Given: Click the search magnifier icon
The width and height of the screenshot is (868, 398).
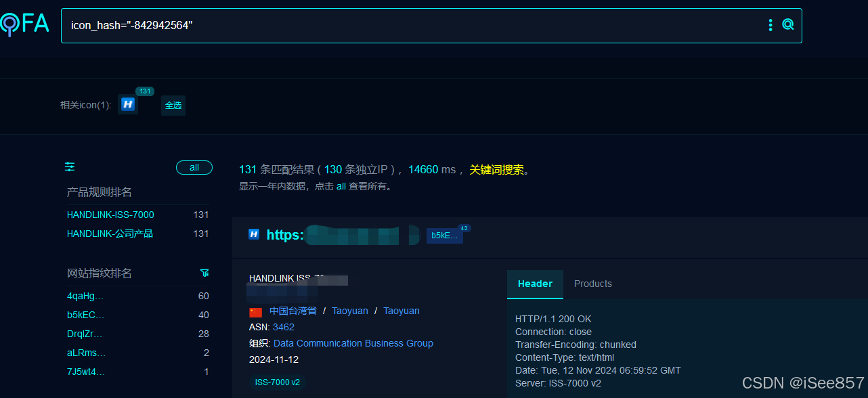Looking at the screenshot, I should [787, 25].
